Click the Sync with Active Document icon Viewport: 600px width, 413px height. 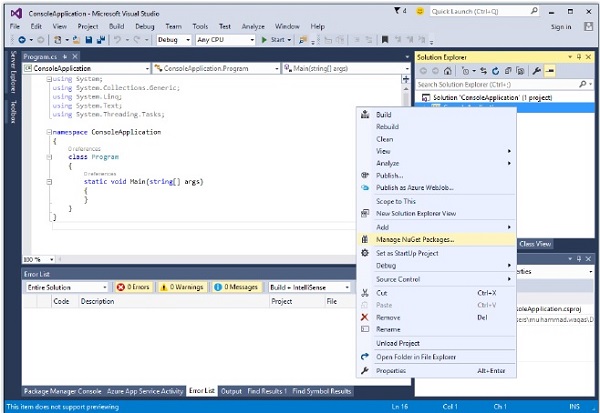tap(484, 71)
